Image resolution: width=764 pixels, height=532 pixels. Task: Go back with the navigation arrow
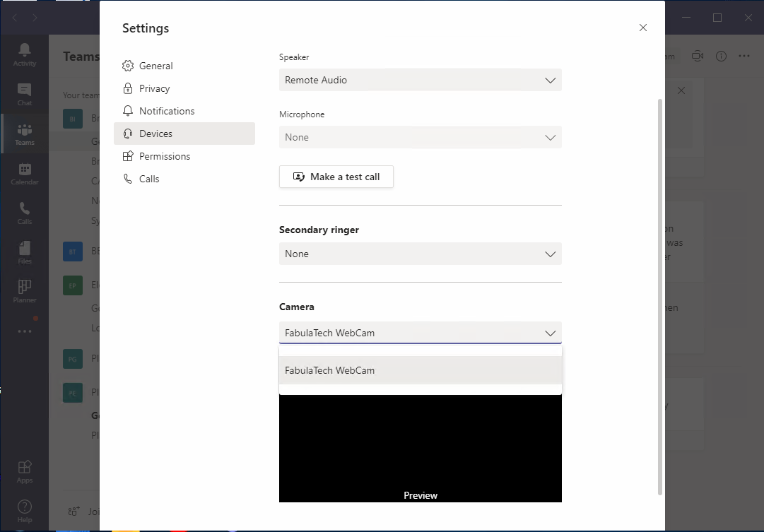click(15, 18)
